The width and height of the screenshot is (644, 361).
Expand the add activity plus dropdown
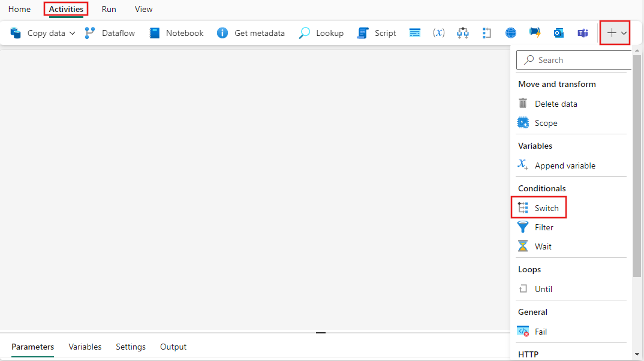click(x=624, y=33)
